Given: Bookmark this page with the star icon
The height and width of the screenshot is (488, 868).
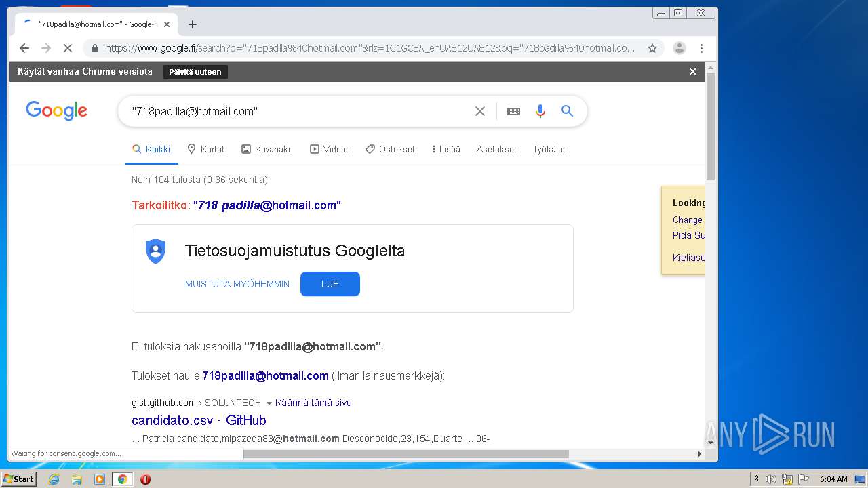Looking at the screenshot, I should coord(652,48).
